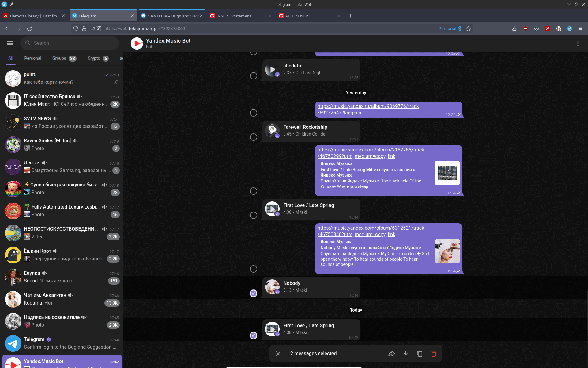Screen dimensions: 588x368
Task: Delete the selected messages
Action: pyautogui.click(x=434, y=354)
